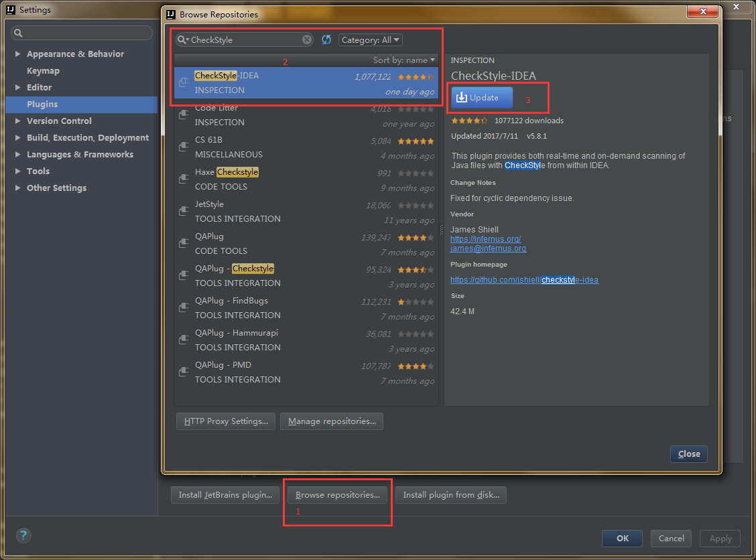Select the CheckStyle-IDEA plugin row
Viewport: 756px width, 560px height.
tap(306, 83)
